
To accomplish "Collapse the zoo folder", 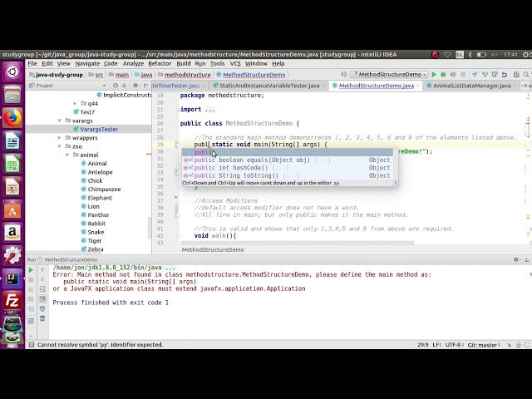I will pos(59,146).
